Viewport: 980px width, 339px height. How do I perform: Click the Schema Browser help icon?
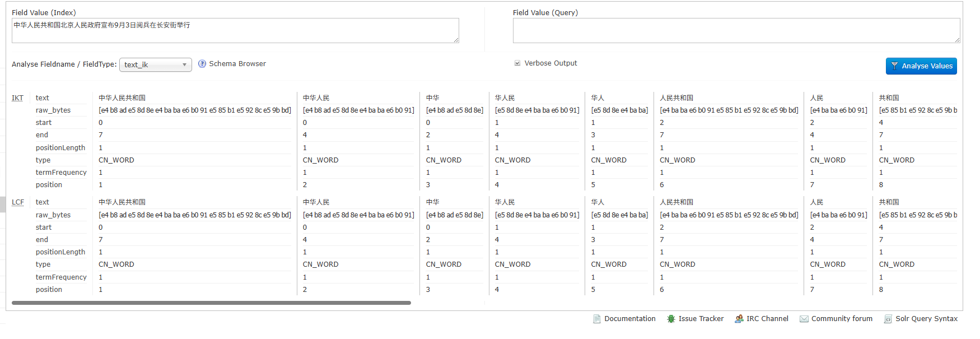point(202,64)
